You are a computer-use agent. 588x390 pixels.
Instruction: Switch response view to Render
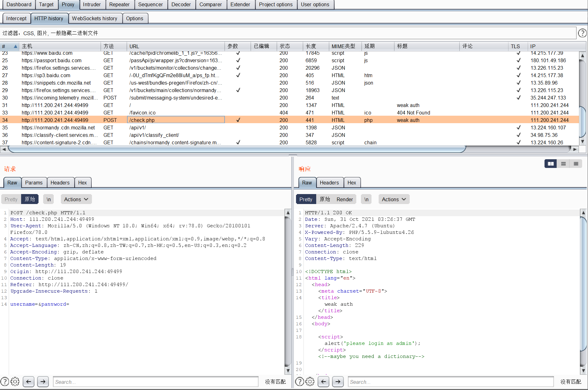point(345,199)
